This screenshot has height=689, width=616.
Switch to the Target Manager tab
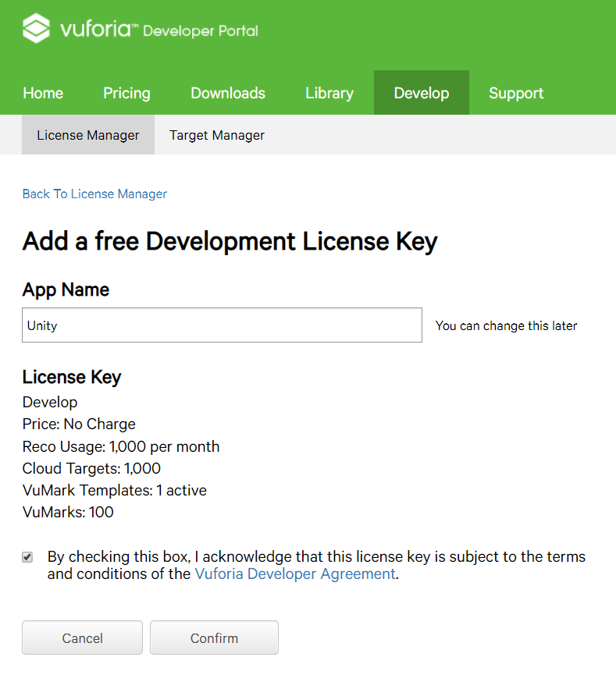point(217,135)
